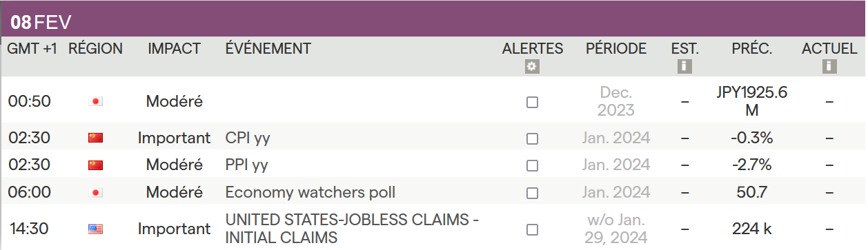Click the 08 FEV date banner
This screenshot has width=868, height=250.
tap(41, 22)
